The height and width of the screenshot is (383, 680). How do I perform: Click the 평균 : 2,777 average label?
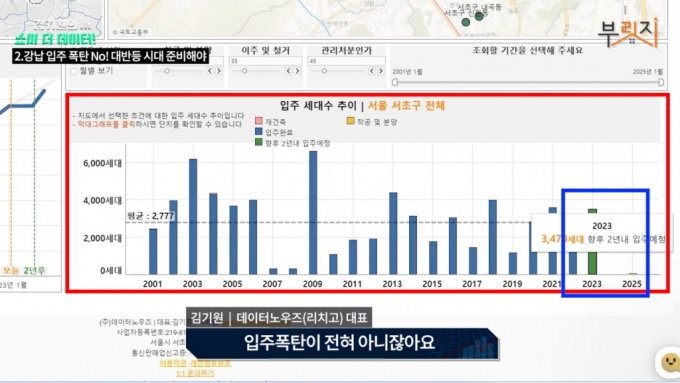tap(150, 216)
